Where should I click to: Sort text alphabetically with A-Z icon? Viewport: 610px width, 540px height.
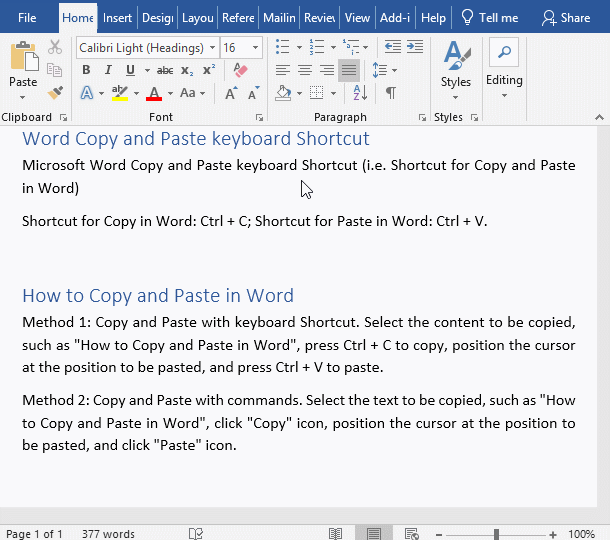click(x=360, y=93)
